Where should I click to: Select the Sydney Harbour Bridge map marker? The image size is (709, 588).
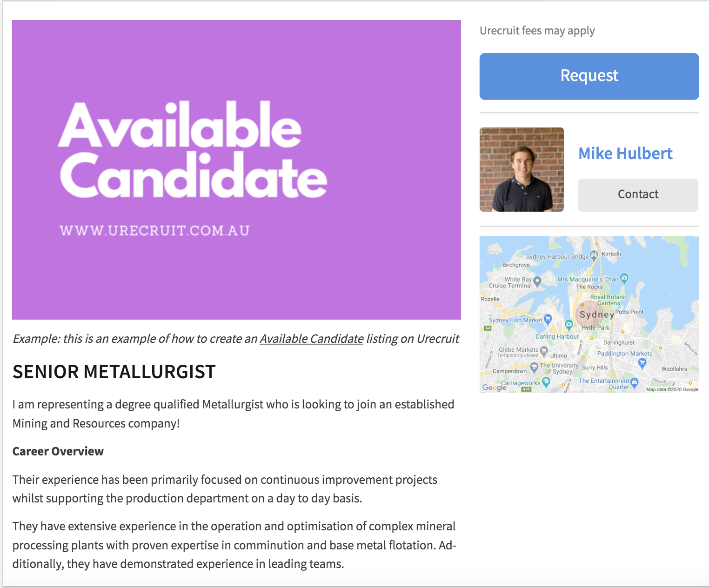pyautogui.click(x=594, y=255)
